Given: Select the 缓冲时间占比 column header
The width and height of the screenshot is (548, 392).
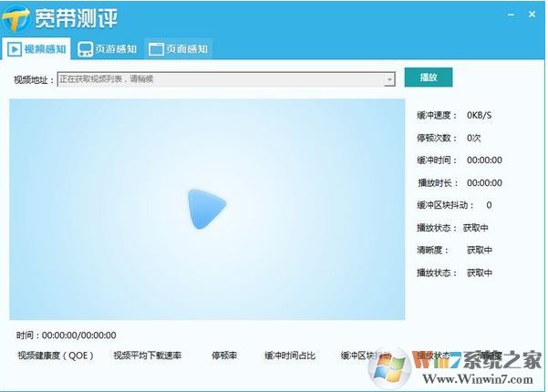Looking at the screenshot, I should (x=290, y=356).
